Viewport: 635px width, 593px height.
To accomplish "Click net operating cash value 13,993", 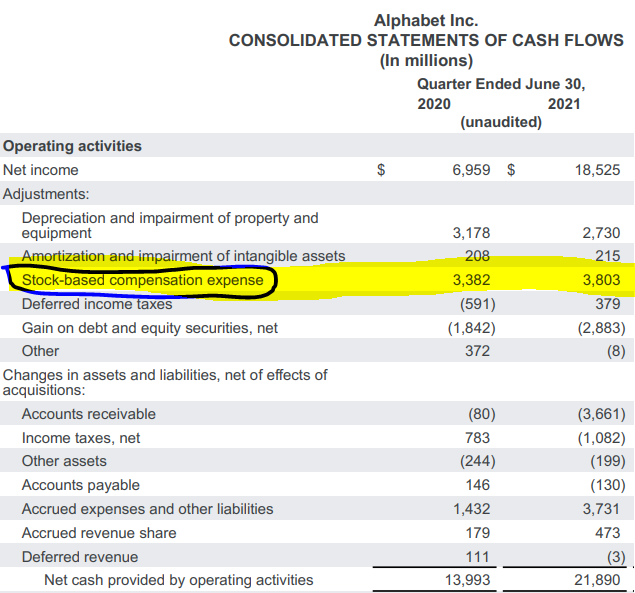I will pyautogui.click(x=468, y=580).
